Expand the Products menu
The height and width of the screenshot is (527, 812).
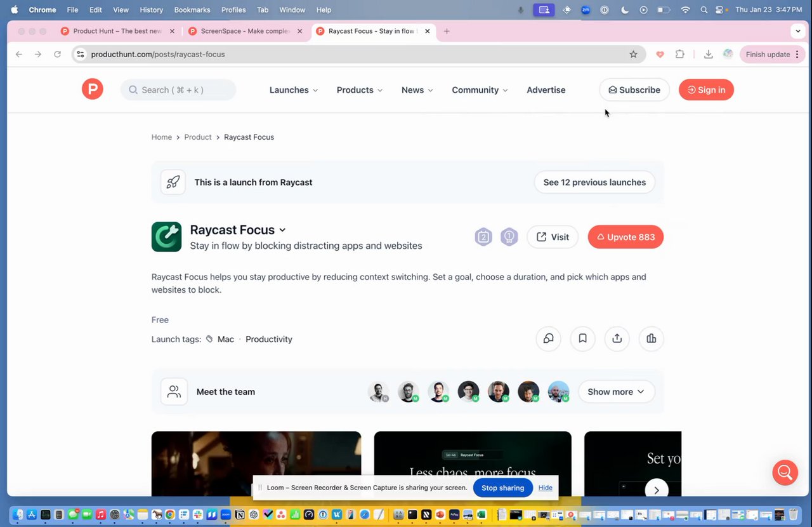click(360, 90)
